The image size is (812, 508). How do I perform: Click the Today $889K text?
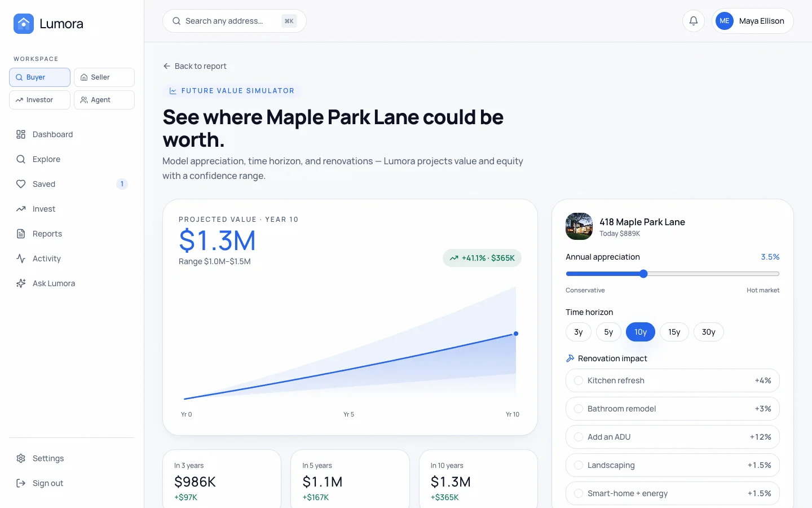tap(620, 234)
